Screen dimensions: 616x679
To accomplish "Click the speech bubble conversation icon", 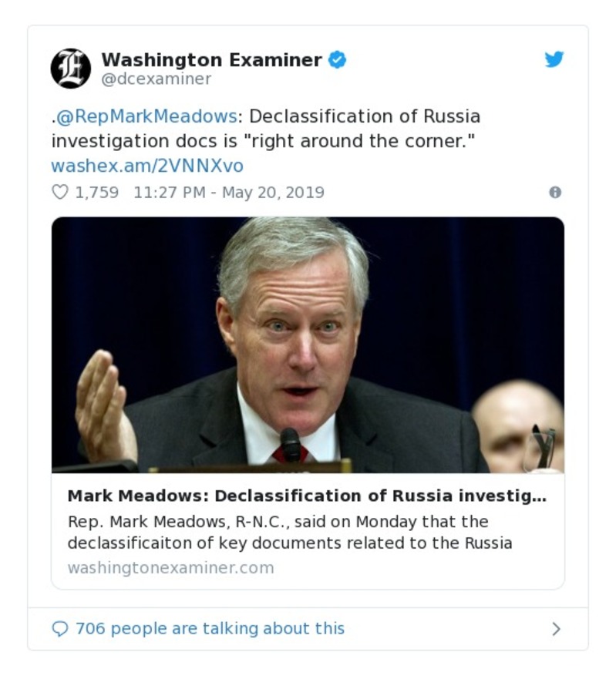I will pyautogui.click(x=60, y=628).
